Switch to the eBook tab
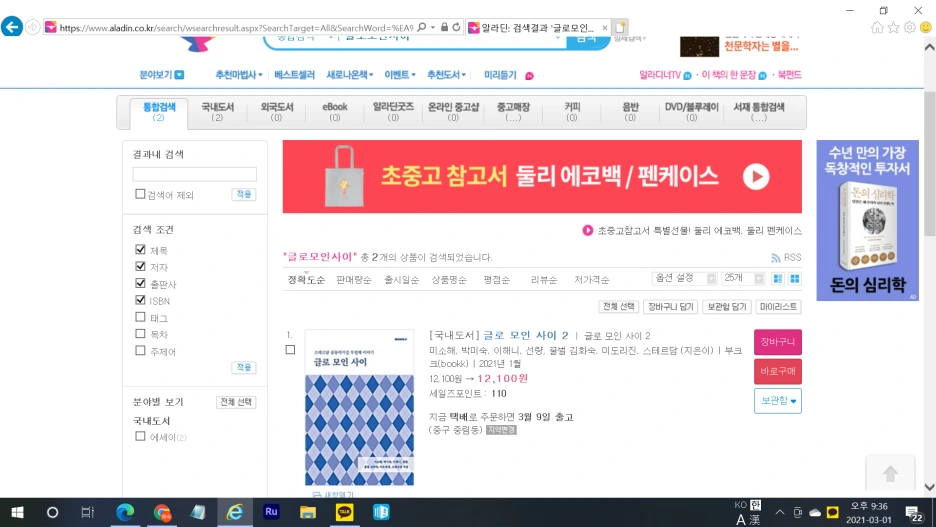The image size is (936, 527). click(335, 112)
